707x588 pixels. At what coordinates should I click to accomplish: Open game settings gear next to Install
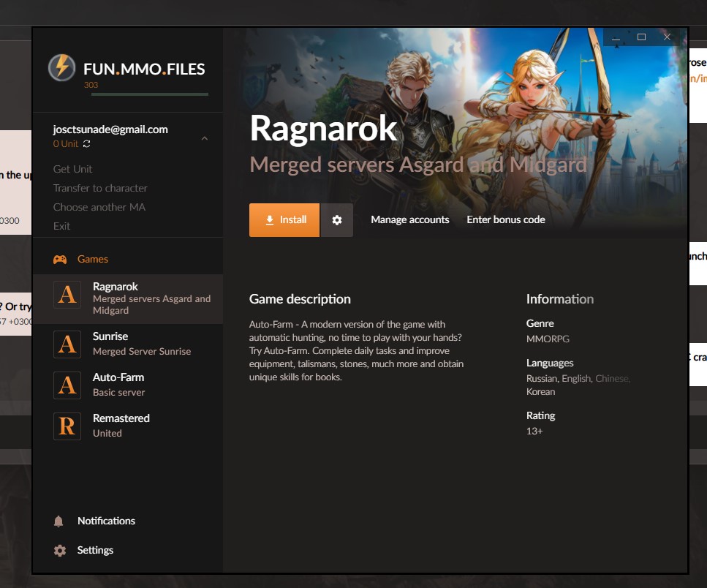coord(336,220)
